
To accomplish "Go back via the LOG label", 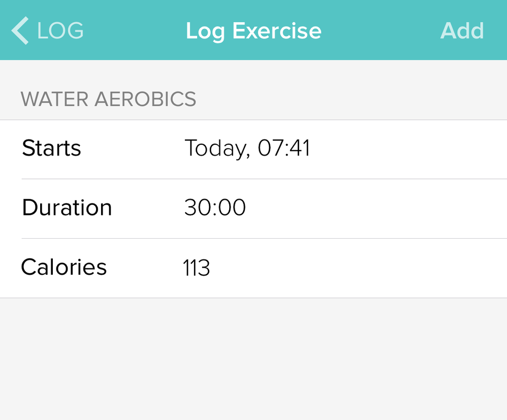I will coord(60,30).
